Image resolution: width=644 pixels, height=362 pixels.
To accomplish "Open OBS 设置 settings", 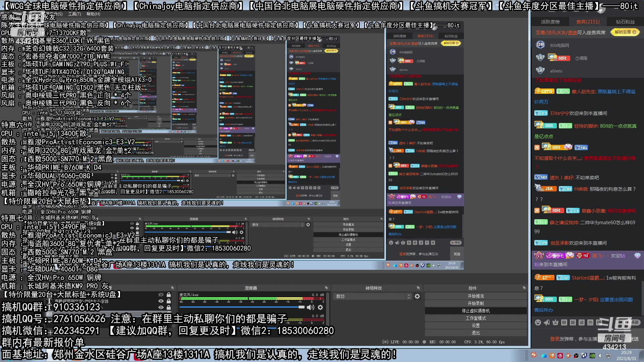I will click(x=476, y=325).
